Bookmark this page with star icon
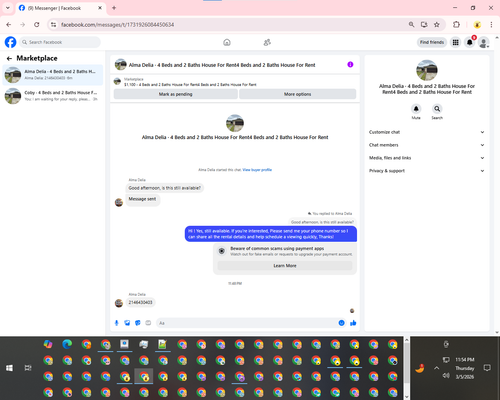The height and width of the screenshot is (400, 500). (437, 25)
